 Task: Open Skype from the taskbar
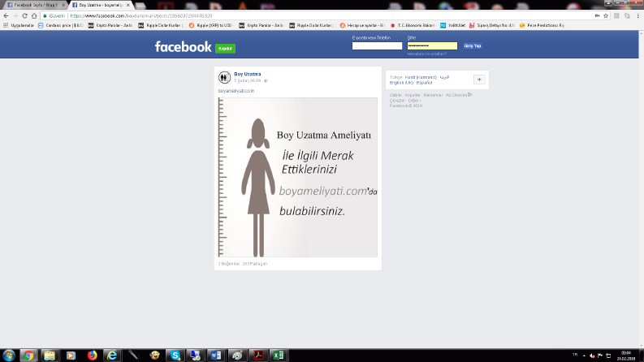point(175,356)
